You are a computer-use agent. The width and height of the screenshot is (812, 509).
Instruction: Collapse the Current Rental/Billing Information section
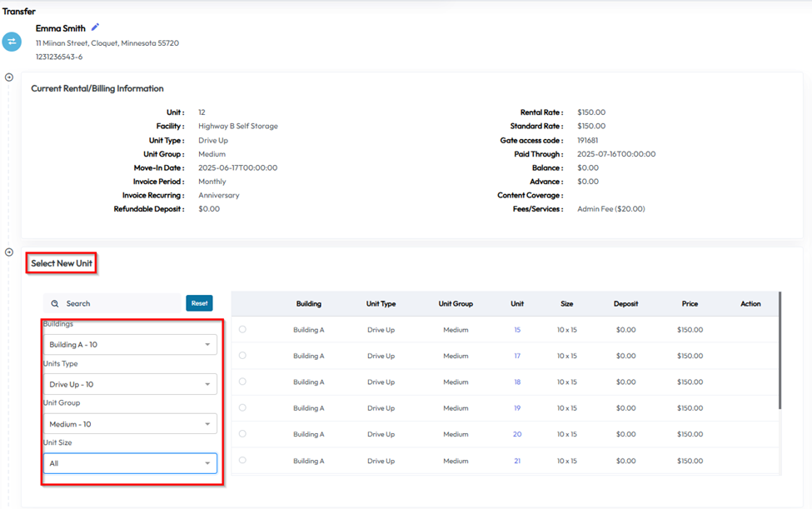[x=9, y=77]
